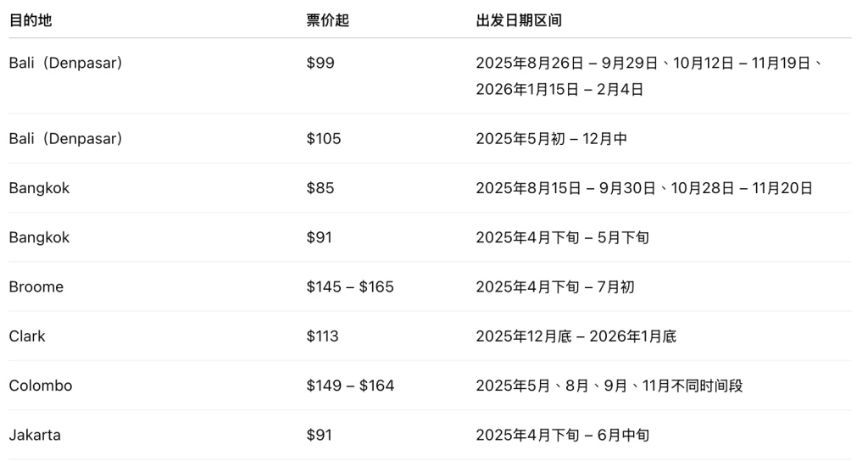Click the date range 2025年12月底 – 2026年1月底
Viewport: 868px width, 461px height.
pos(576,336)
